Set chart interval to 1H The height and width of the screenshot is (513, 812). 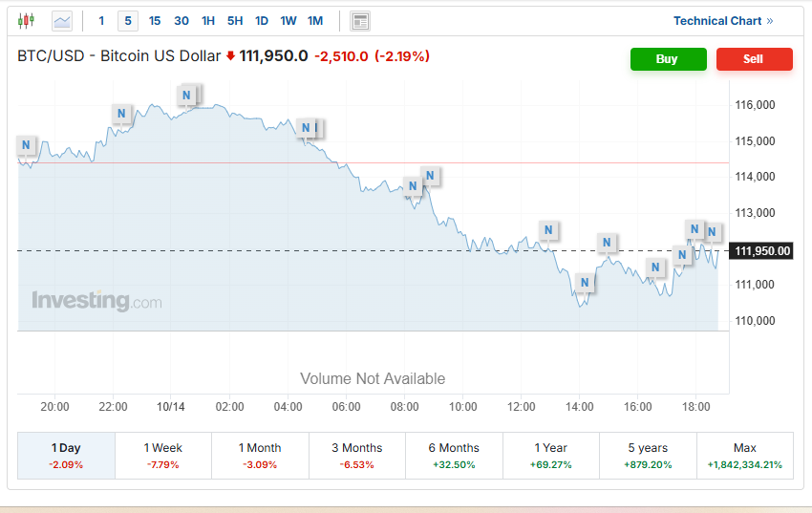tap(208, 20)
